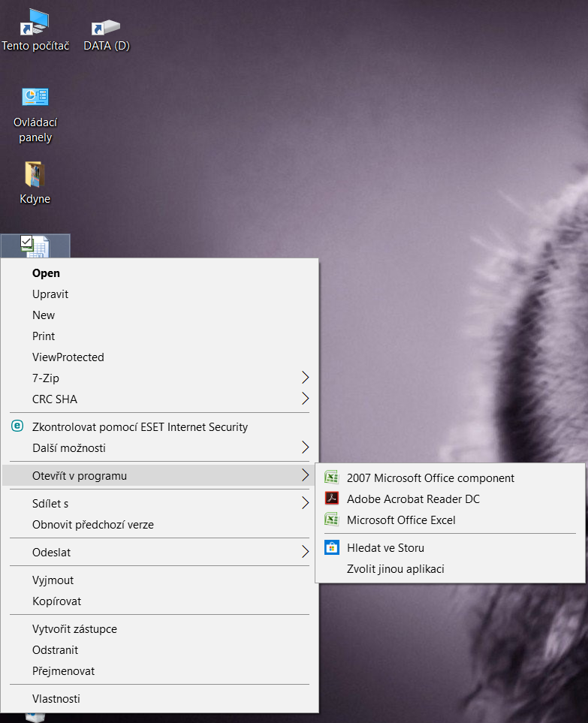
Task: Open the Odeslat menu entry
Action: click(159, 553)
